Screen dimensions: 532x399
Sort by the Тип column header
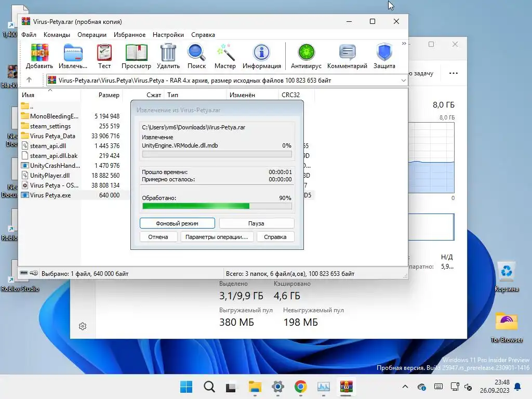click(x=195, y=95)
